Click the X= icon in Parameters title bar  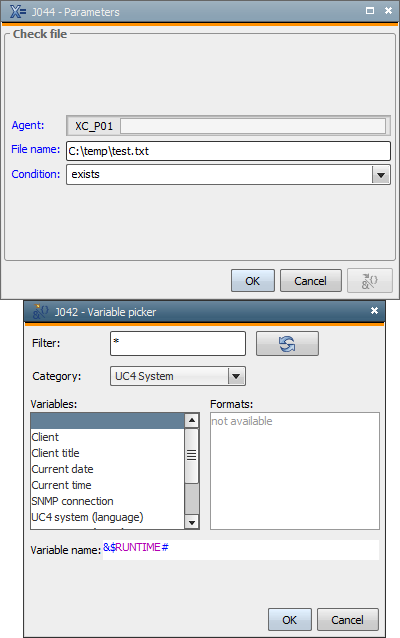17,11
